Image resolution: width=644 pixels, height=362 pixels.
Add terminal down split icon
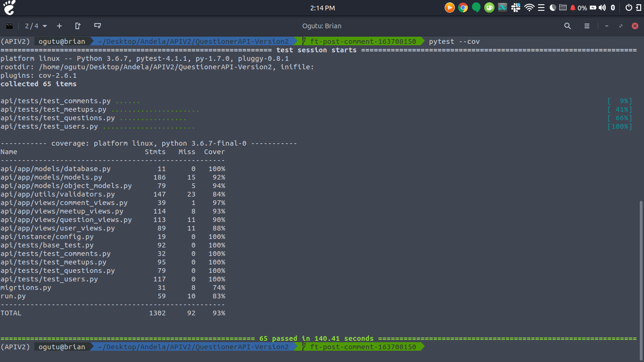[98, 26]
